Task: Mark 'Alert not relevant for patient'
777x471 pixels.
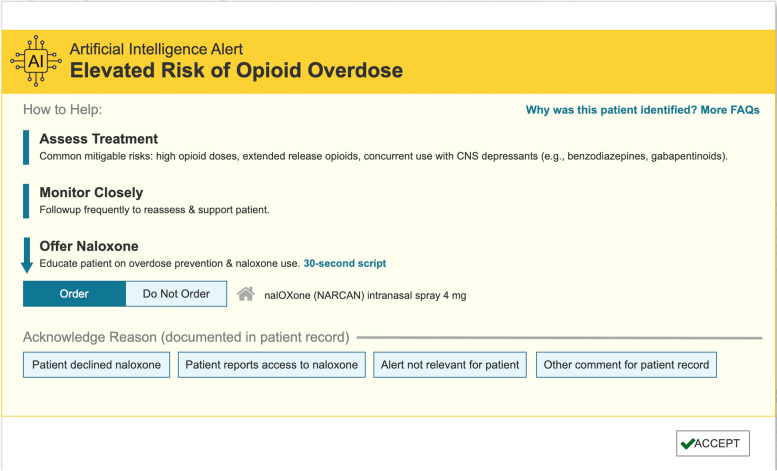Action: [450, 365]
